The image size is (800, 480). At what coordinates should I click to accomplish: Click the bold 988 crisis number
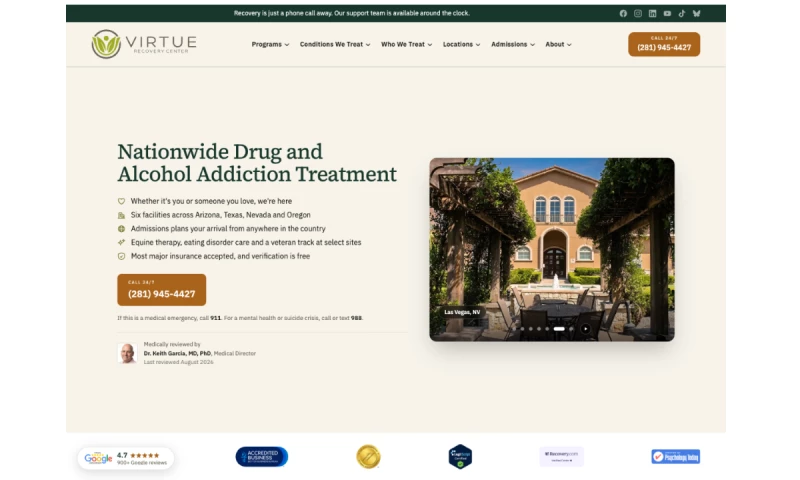coord(356,318)
